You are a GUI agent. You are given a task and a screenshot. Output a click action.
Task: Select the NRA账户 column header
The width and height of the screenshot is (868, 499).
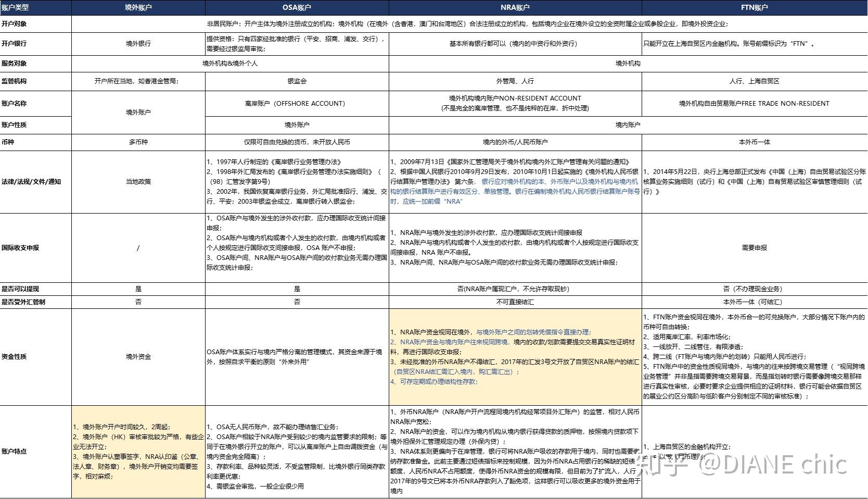point(514,7)
